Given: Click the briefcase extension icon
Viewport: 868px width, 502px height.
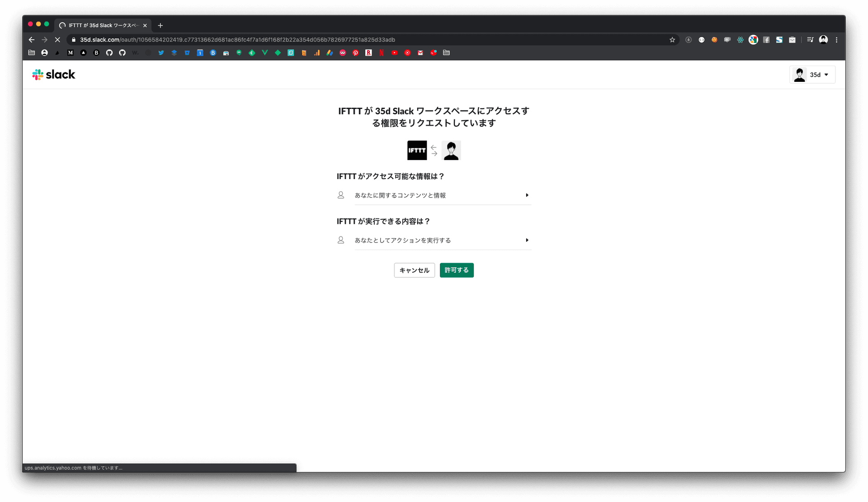Looking at the screenshot, I should (x=793, y=40).
